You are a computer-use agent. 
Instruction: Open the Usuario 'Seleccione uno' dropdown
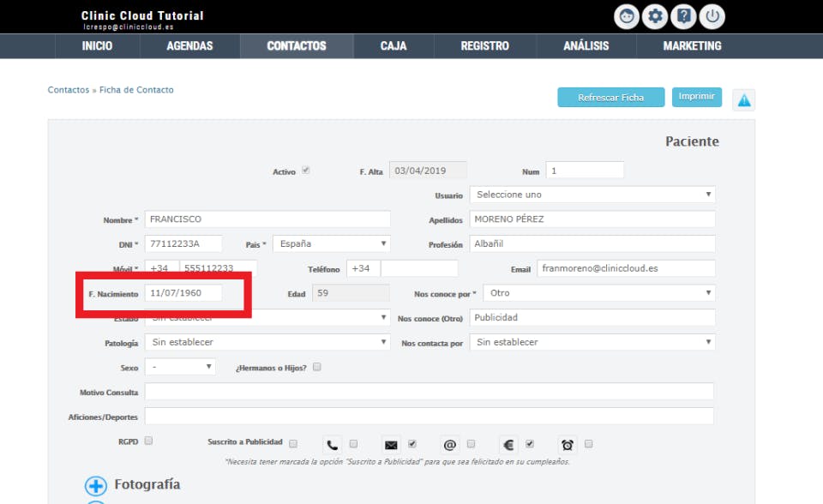[592, 195]
